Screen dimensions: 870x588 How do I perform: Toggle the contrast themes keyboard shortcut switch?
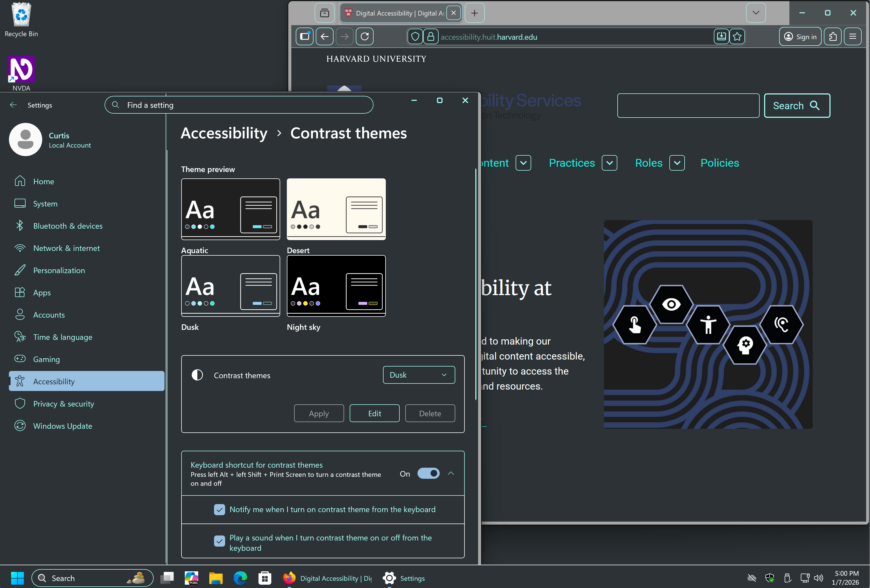click(428, 474)
